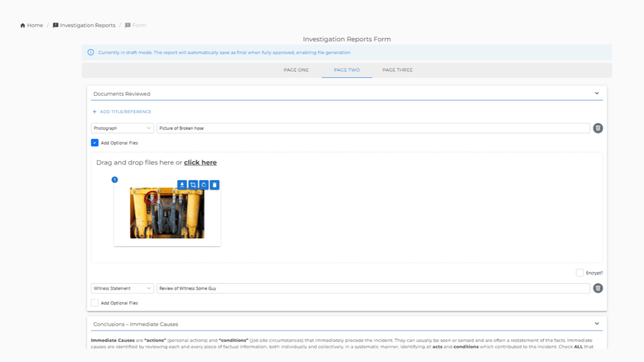Collapse the Documents Reviewed section

pyautogui.click(x=597, y=93)
